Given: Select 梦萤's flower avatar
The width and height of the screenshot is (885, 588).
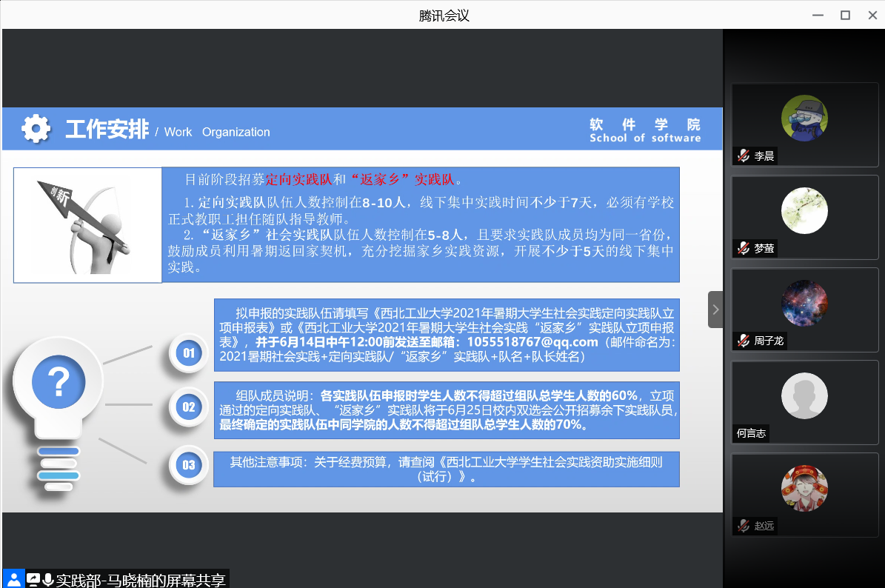Looking at the screenshot, I should [x=804, y=211].
